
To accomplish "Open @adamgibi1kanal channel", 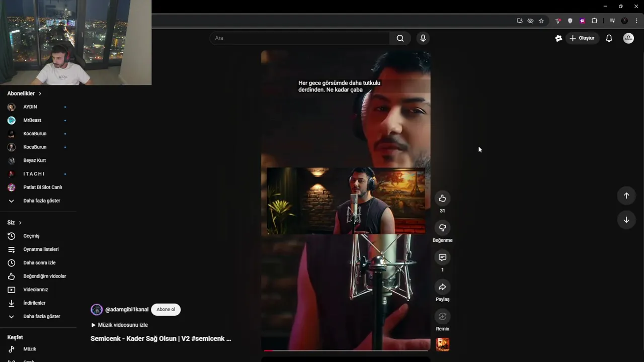I will (126, 309).
